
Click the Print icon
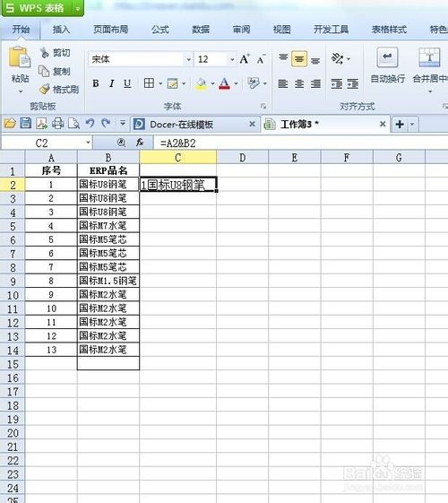(x=58, y=124)
